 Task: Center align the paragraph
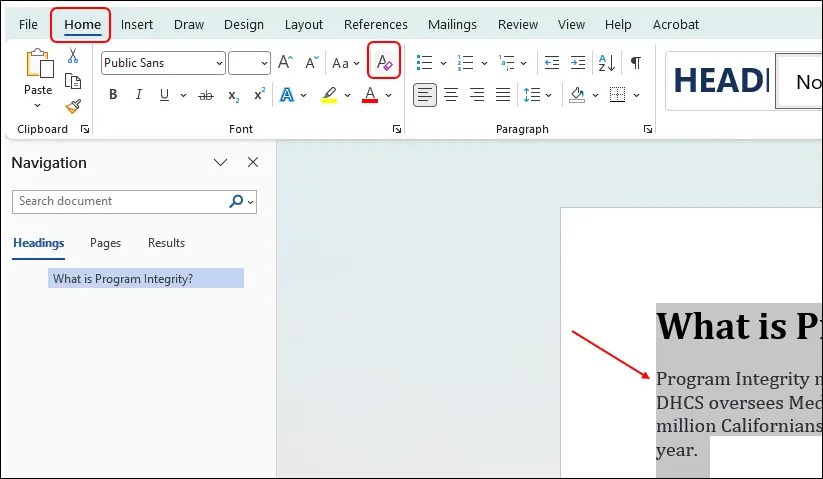(x=451, y=95)
